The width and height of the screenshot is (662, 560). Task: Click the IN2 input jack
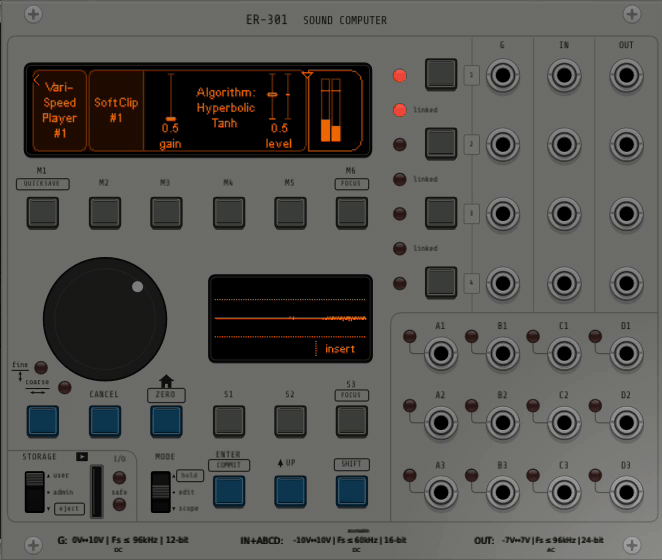pyautogui.click(x=564, y=144)
